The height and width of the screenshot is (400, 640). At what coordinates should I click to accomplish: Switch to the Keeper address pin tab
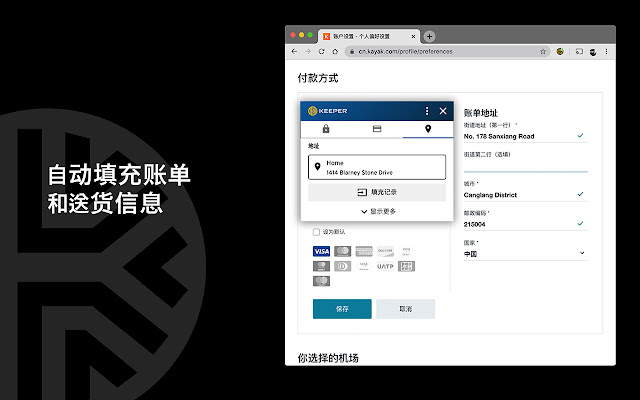[x=428, y=129]
